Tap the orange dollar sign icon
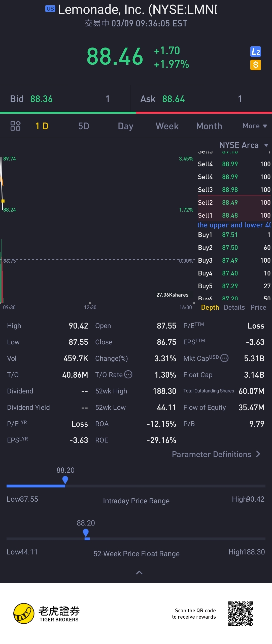 tap(255, 65)
